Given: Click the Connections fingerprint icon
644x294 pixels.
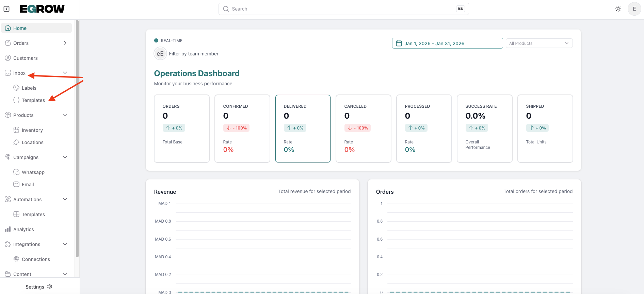Looking at the screenshot, I should click(16, 259).
